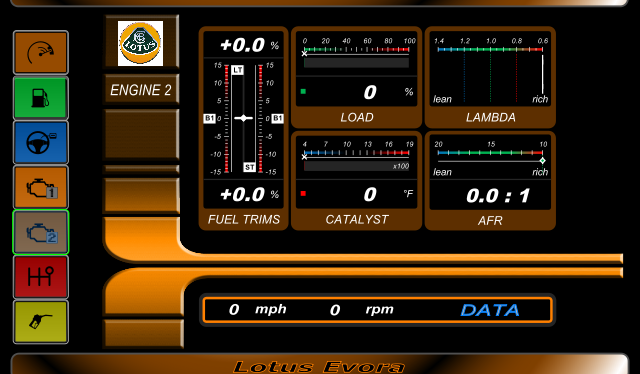
Task: Toggle the green LOAD indicator square
Action: point(303,91)
